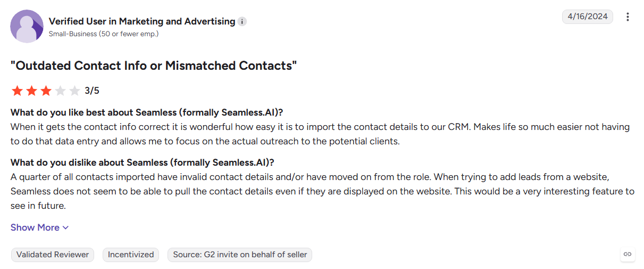Open the Outdated Contact Info review title
The width and height of the screenshot is (644, 269).
coord(154,66)
